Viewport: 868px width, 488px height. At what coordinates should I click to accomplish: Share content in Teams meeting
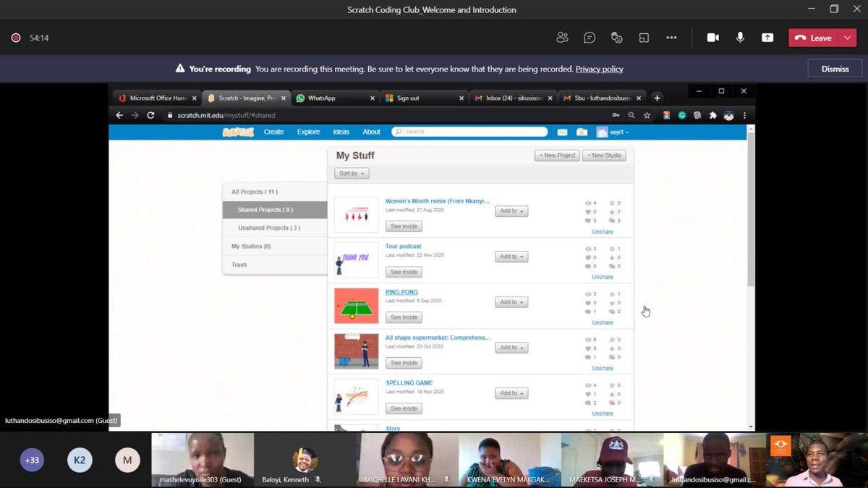(767, 38)
